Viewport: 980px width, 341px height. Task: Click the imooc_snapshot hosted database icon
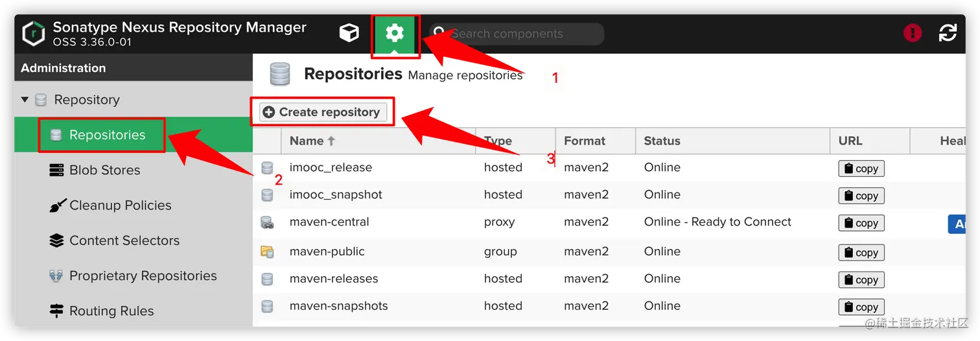point(267,195)
